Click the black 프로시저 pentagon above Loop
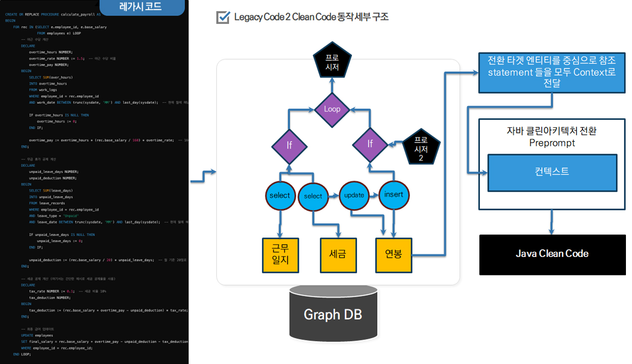 tap(332, 63)
